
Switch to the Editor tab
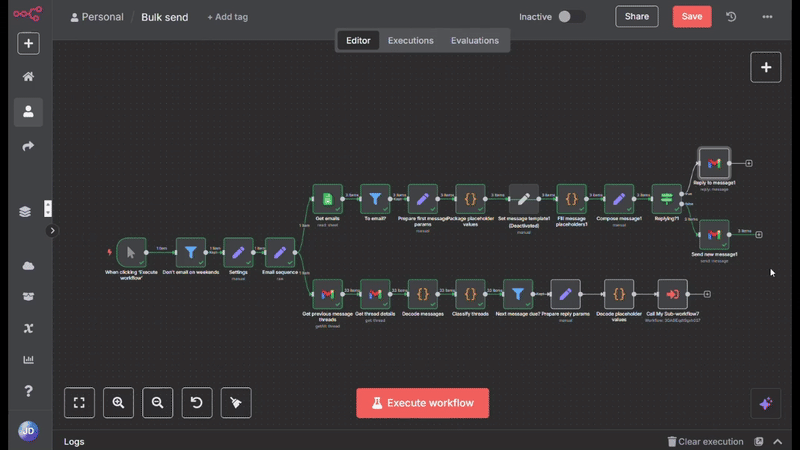point(358,40)
